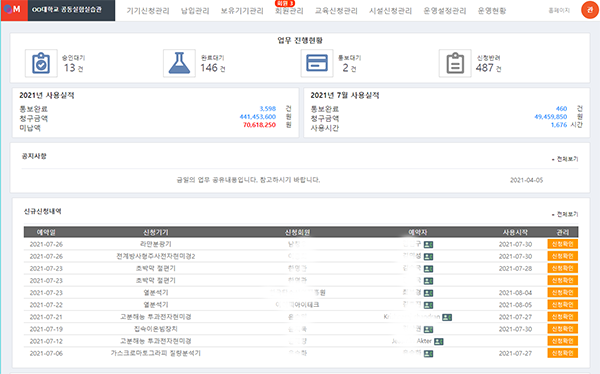
Task: Click 신청확인 for 전계방사형주사전자현미경2 row
Action: pyautogui.click(x=562, y=256)
